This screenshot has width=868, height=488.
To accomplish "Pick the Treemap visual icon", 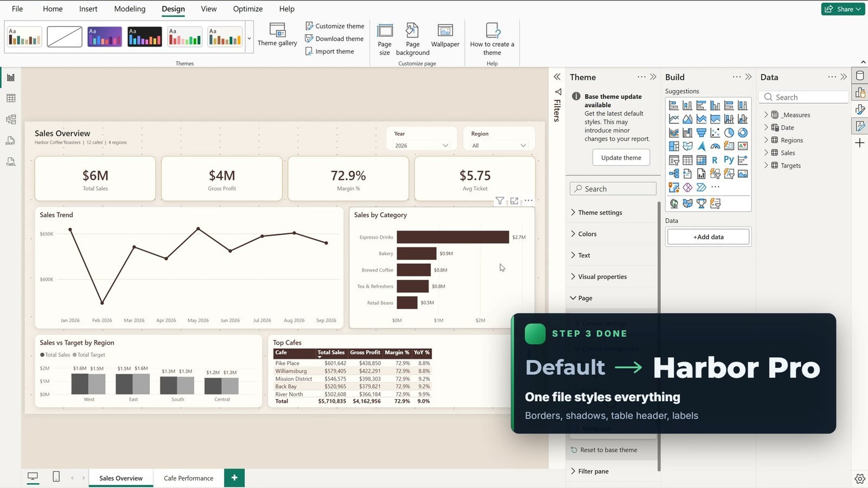I will click(x=674, y=146).
